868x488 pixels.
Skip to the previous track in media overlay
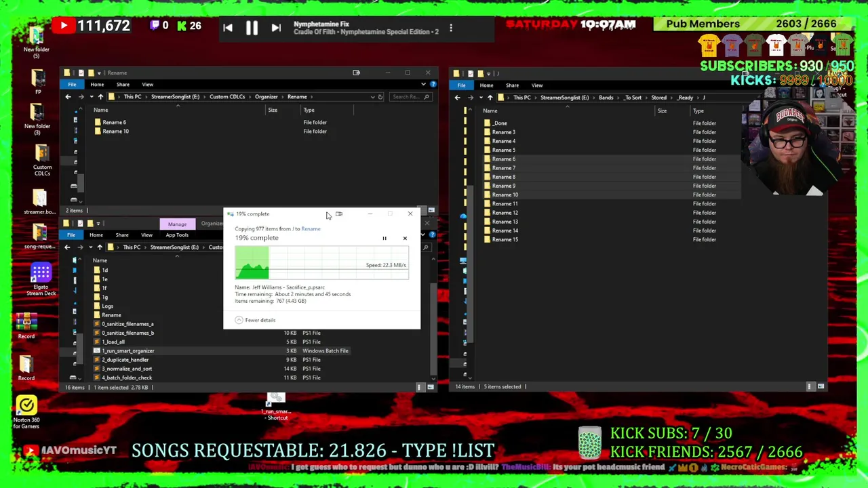(x=228, y=28)
